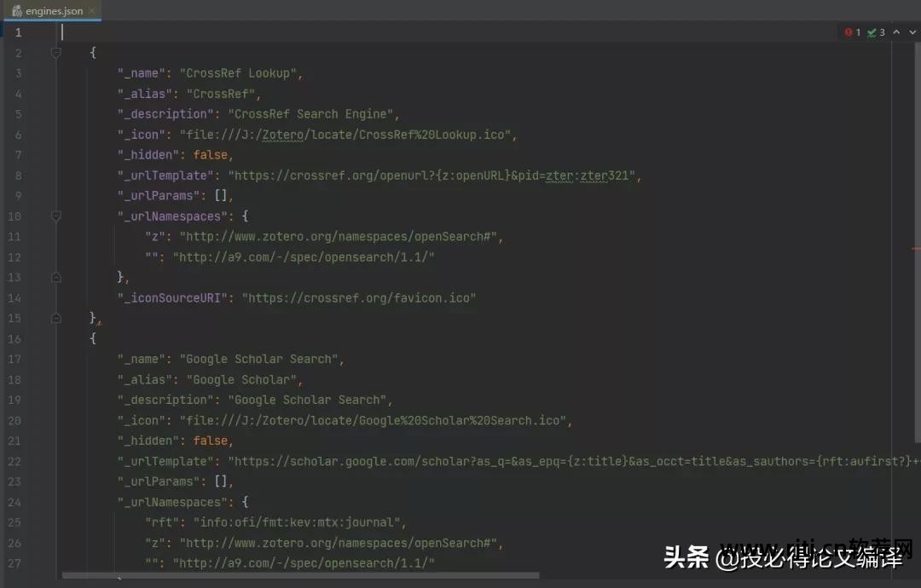Click the "Google Scholar" alias value on line 18
Viewport: 921px width, 588px height.
pos(241,380)
